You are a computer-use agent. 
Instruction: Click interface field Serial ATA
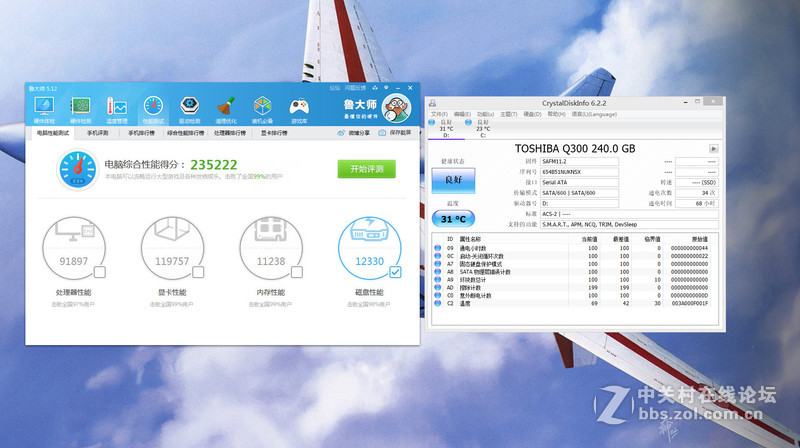(579, 182)
